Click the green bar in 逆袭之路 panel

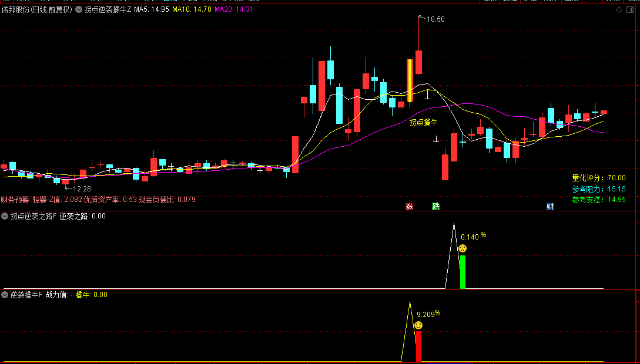(x=463, y=272)
